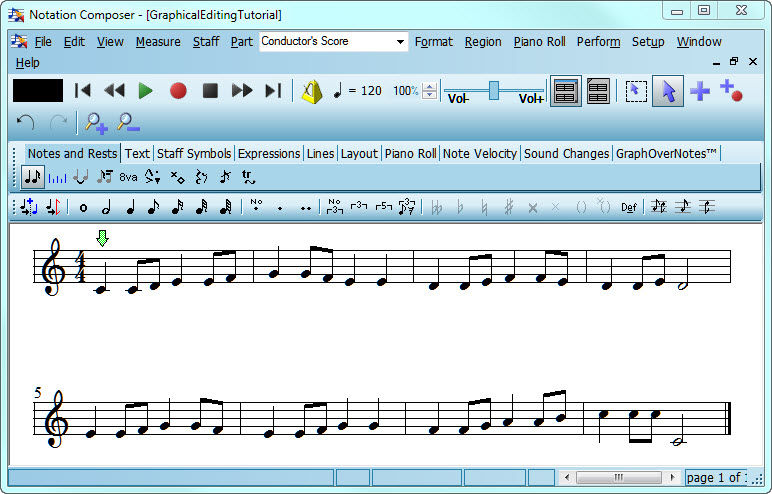Open the Piano Roll menu
Screen dimensions: 772x494
539,42
